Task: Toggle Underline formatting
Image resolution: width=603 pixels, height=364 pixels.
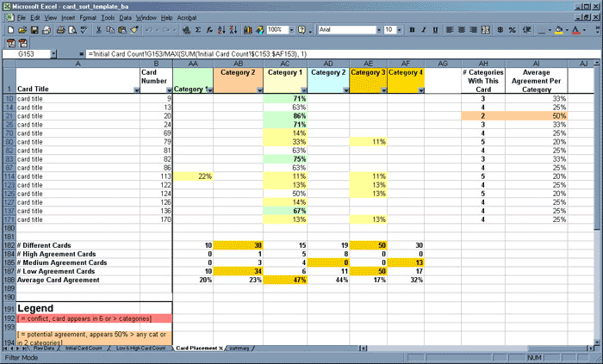Action: 437,30
